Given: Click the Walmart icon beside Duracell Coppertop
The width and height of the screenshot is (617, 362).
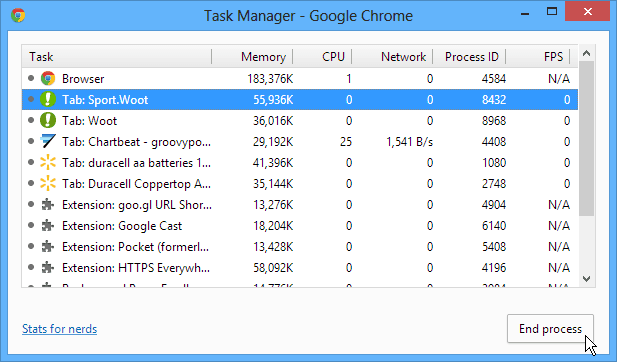Looking at the screenshot, I should click(x=48, y=183).
